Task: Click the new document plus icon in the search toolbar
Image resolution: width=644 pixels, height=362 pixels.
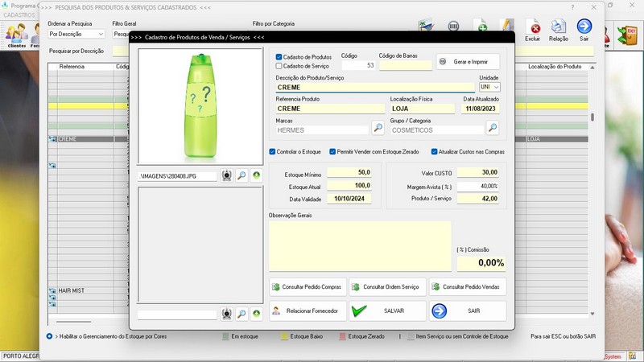Action: tap(480, 25)
